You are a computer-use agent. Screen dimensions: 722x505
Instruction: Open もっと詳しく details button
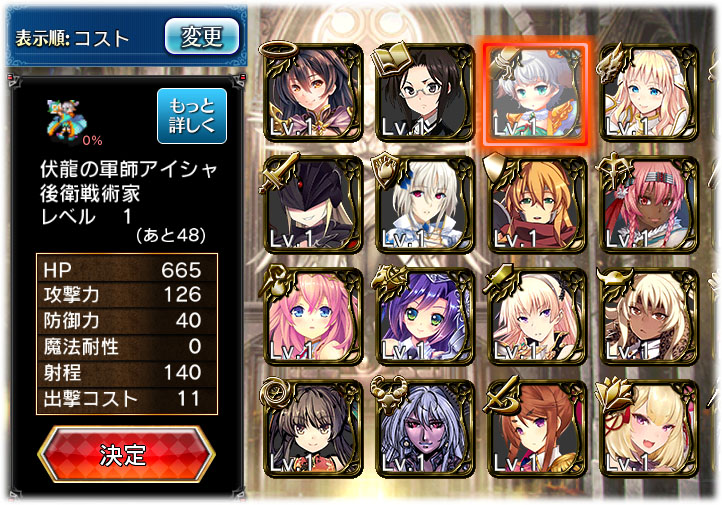pos(192,116)
